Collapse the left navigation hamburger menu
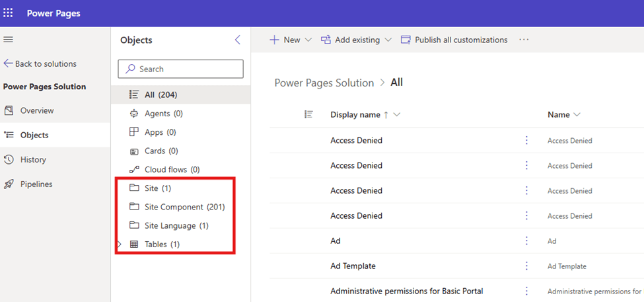The height and width of the screenshot is (302, 644). (x=9, y=40)
